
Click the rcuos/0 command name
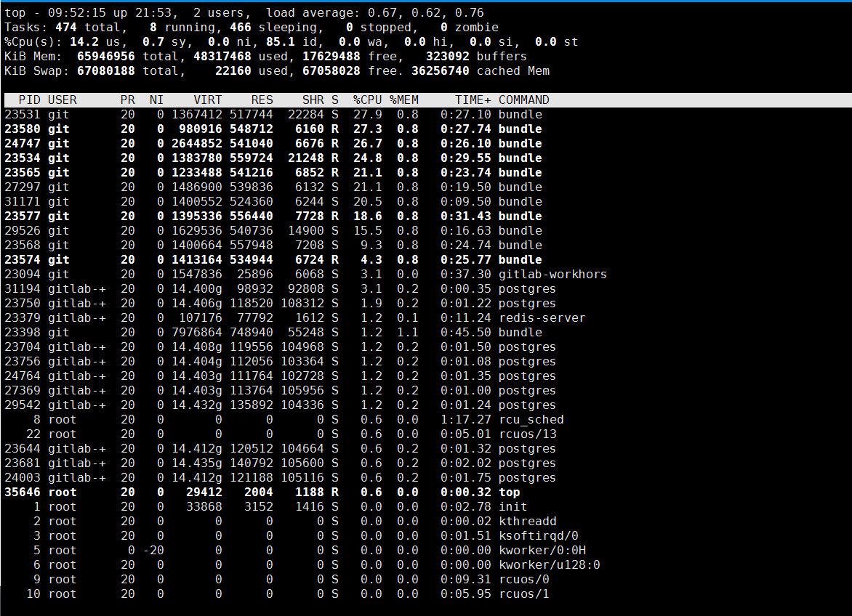(x=524, y=580)
